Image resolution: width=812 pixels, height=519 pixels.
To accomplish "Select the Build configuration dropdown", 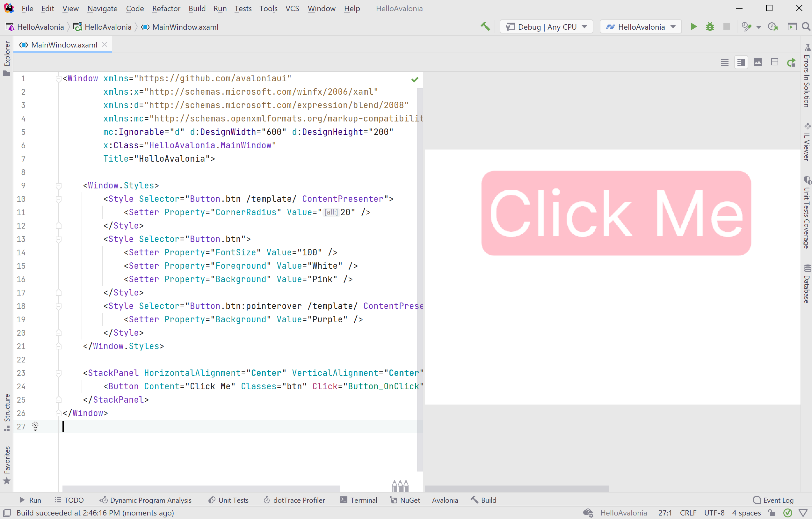I will point(545,27).
